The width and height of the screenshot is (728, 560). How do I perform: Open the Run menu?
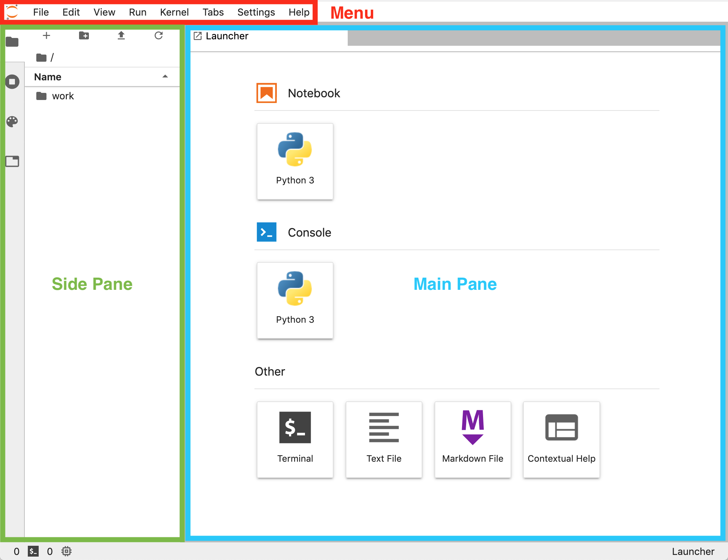137,12
